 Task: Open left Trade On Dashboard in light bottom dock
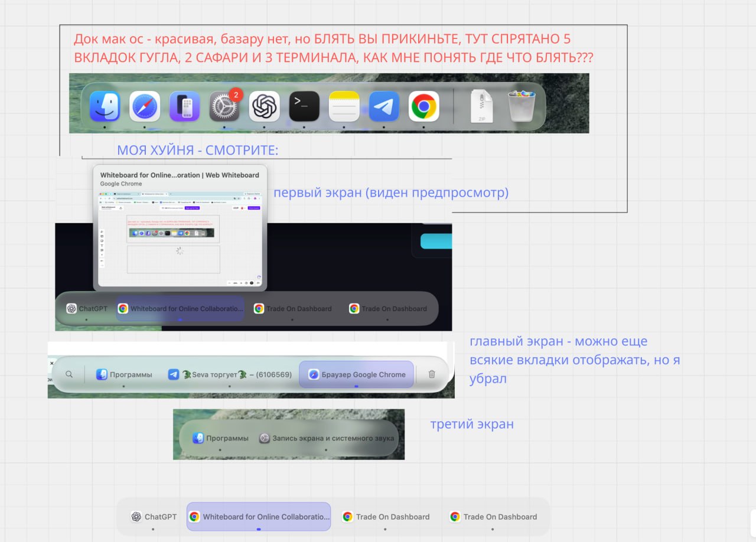pos(386,517)
